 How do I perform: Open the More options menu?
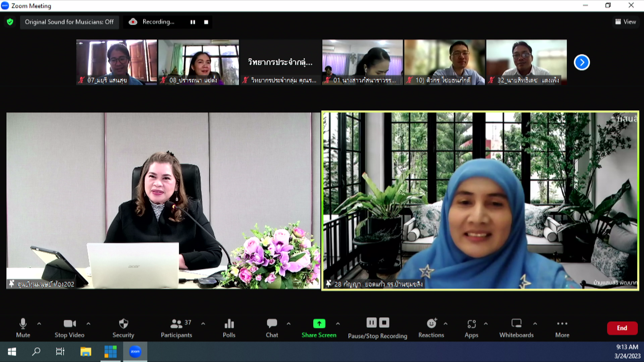tap(562, 324)
